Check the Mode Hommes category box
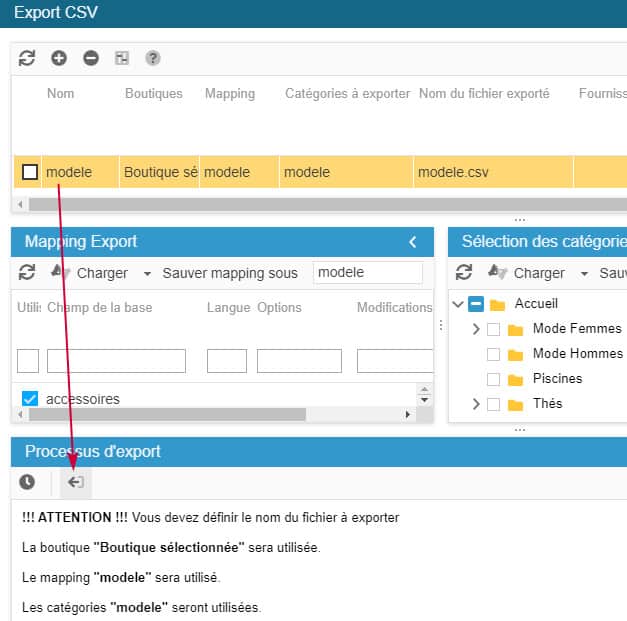The height and width of the screenshot is (621, 627). [493, 354]
